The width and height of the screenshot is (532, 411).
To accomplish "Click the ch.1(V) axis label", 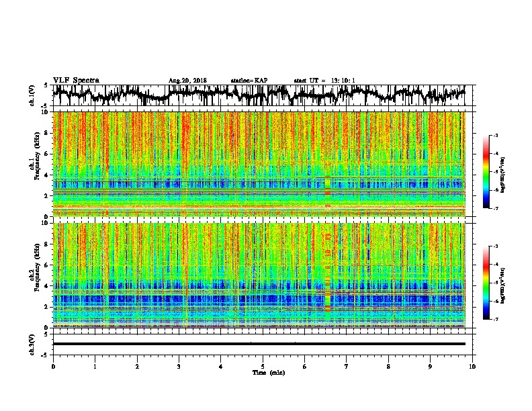I will tap(32, 95).
